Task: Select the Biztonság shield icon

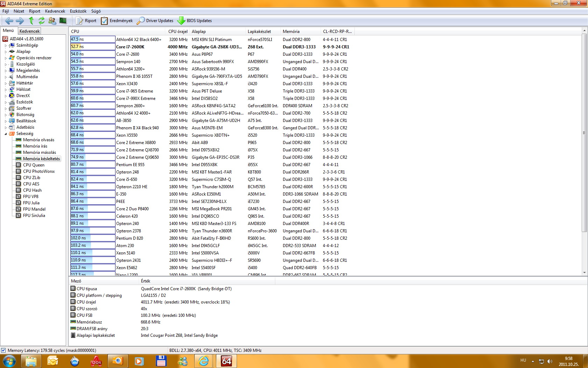Action: [x=12, y=115]
